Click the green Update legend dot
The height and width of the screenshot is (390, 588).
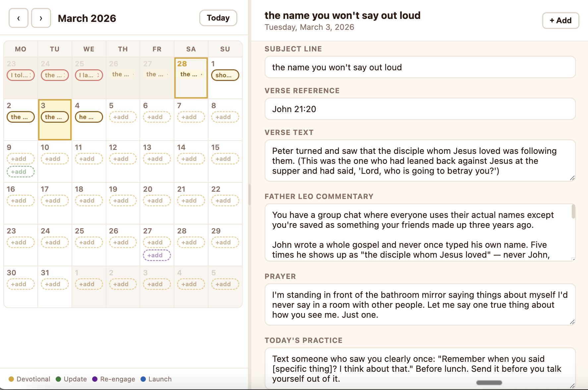[x=59, y=379]
